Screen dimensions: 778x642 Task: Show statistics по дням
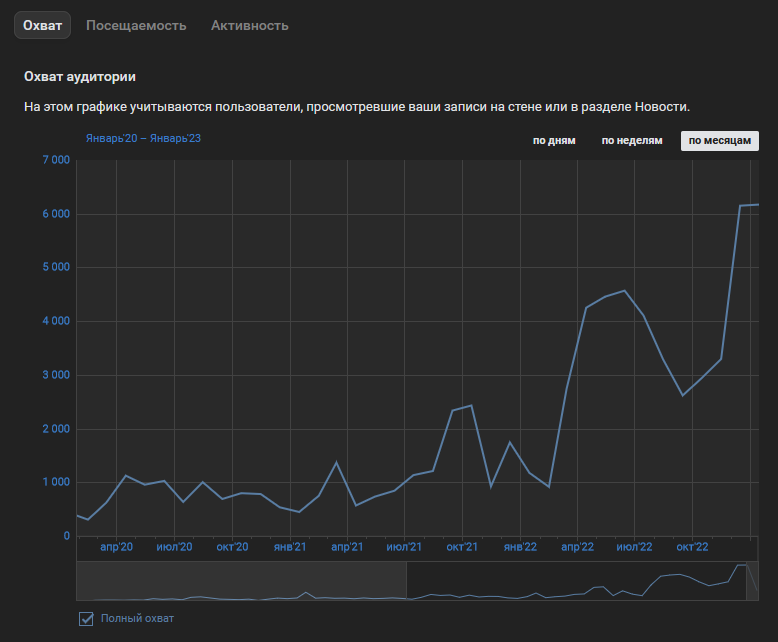(554, 141)
